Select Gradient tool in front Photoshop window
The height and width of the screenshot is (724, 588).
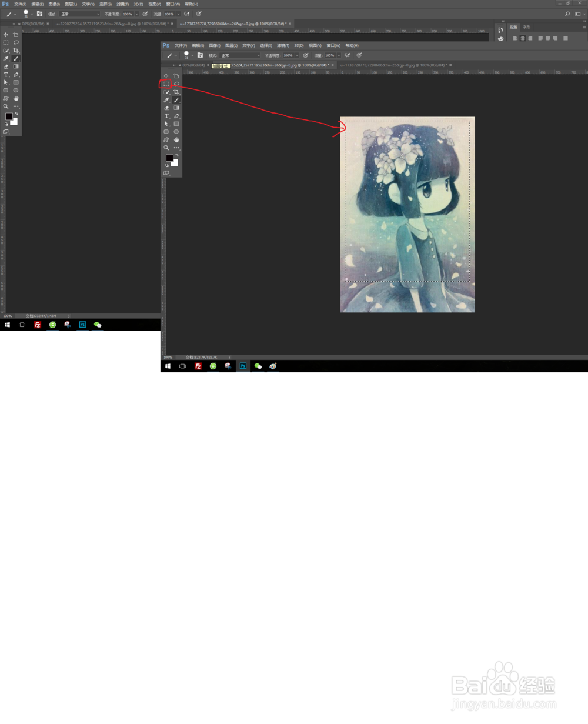click(176, 108)
